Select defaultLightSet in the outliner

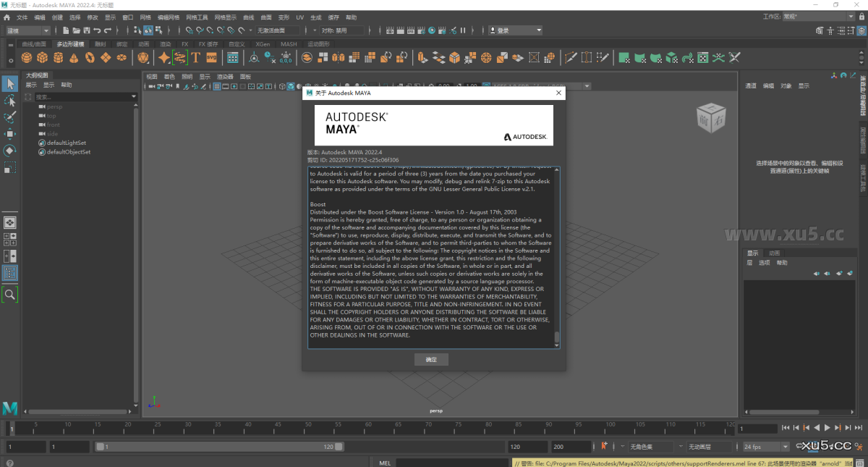pos(66,143)
